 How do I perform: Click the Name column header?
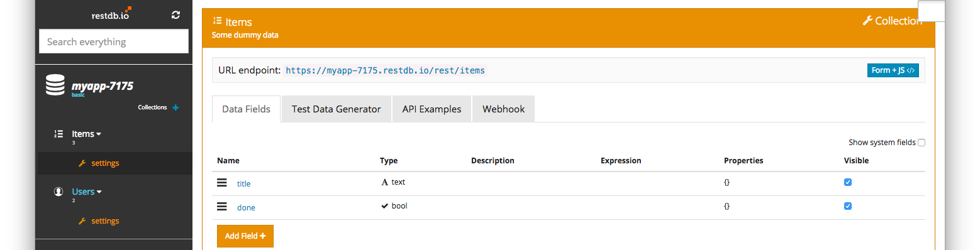click(x=228, y=161)
